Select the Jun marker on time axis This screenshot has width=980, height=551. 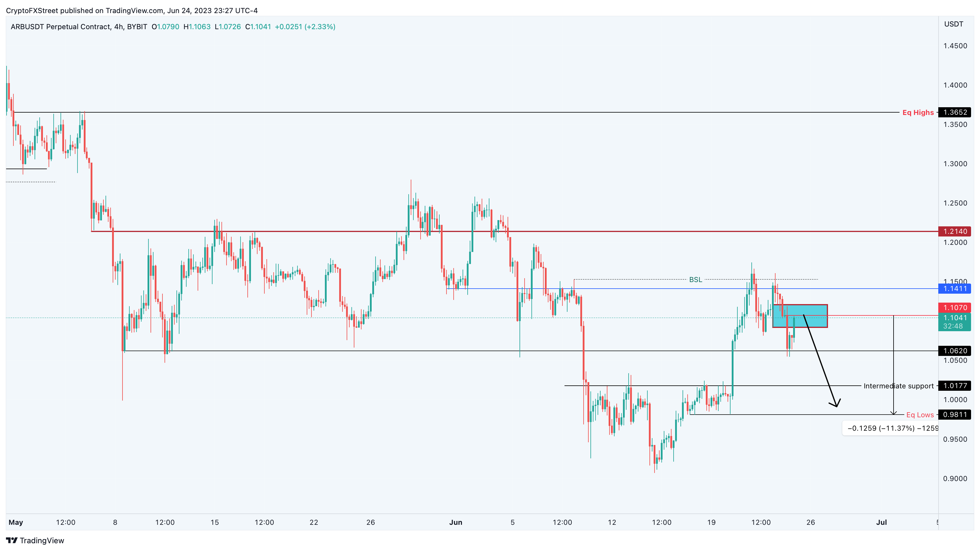point(456,522)
